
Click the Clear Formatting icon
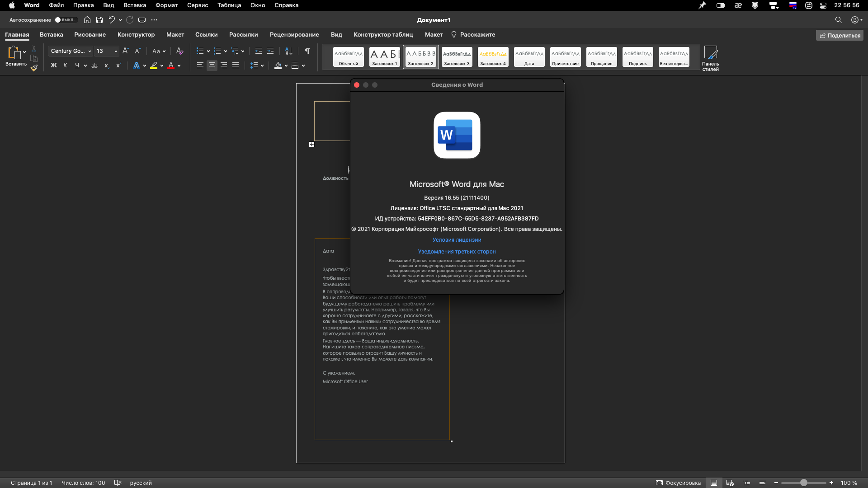[x=179, y=51]
